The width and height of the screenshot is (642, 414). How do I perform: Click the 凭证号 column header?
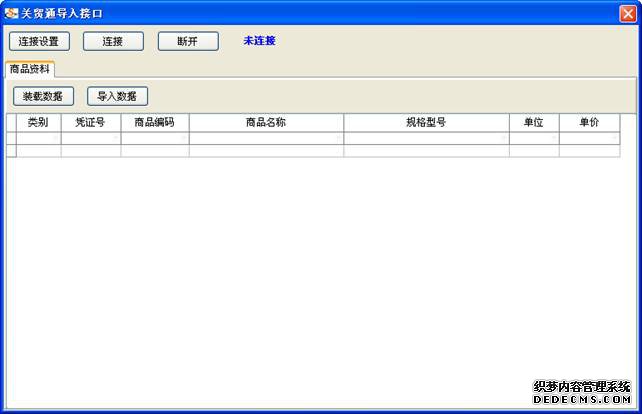click(x=90, y=122)
